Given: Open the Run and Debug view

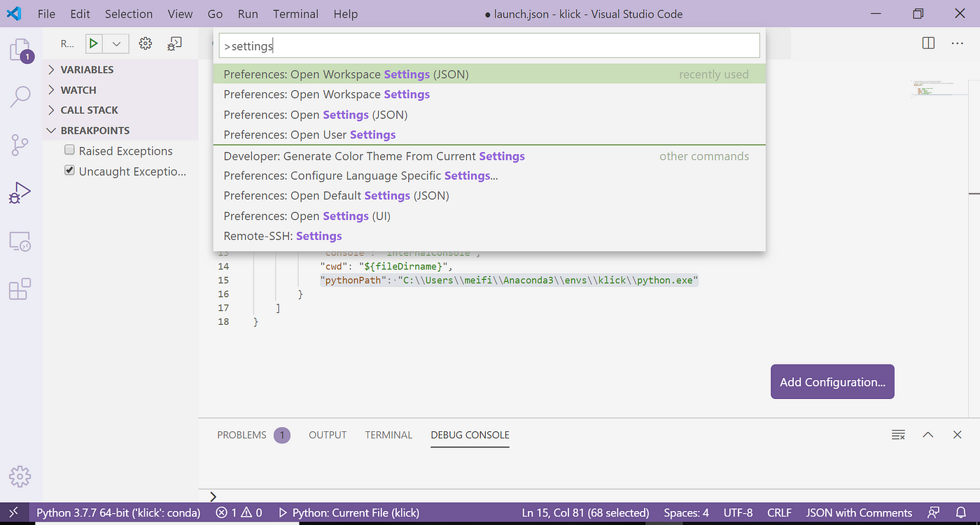Looking at the screenshot, I should [20, 192].
